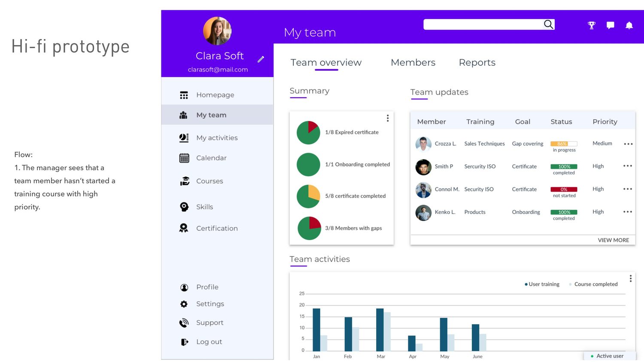Toggle Course completed legend series
644x362 pixels.
tap(593, 284)
